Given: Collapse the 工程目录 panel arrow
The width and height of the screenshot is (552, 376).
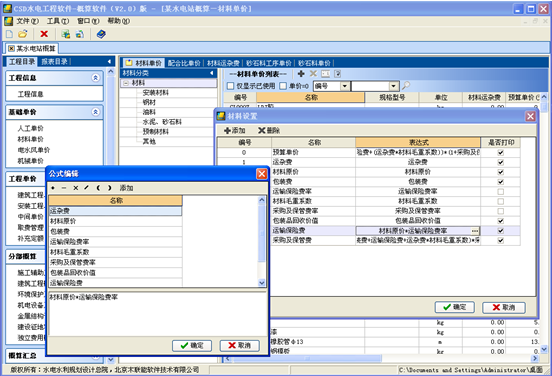Looking at the screenshot, I should pyautogui.click(x=109, y=62).
